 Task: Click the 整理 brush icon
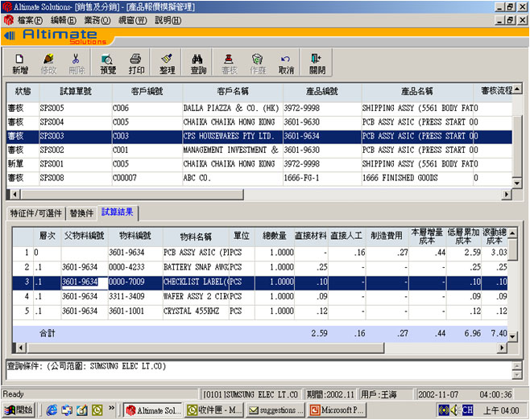(168, 64)
